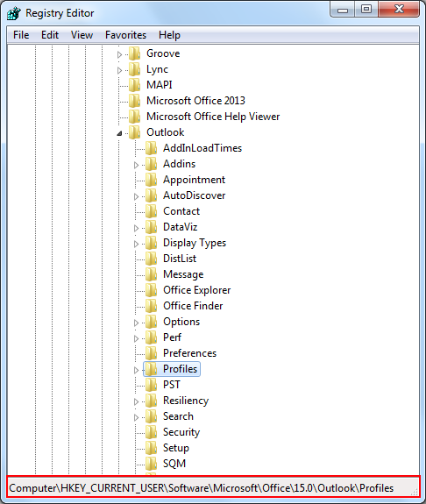426x504 pixels.
Task: Click the PST folder icon
Action: coord(152,385)
